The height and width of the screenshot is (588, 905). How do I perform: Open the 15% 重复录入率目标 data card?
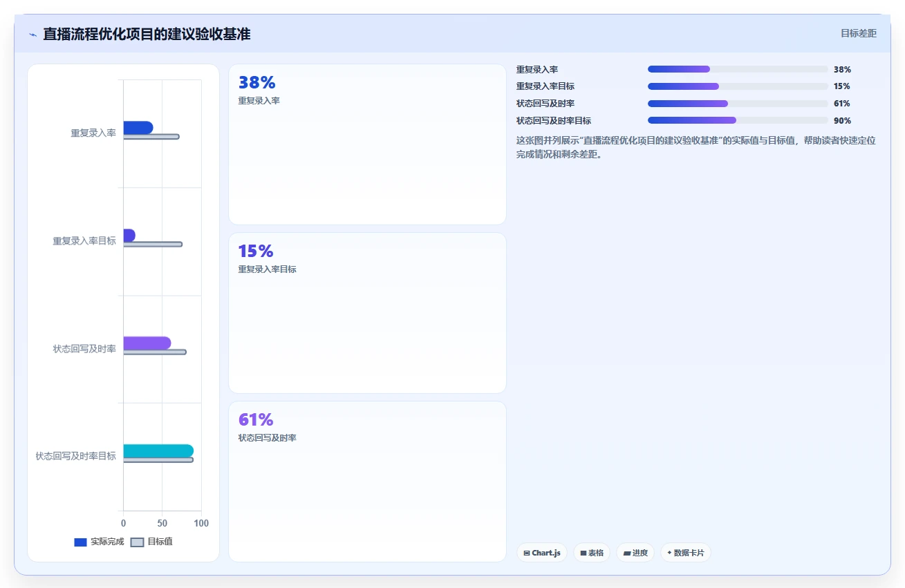pyautogui.click(x=367, y=313)
